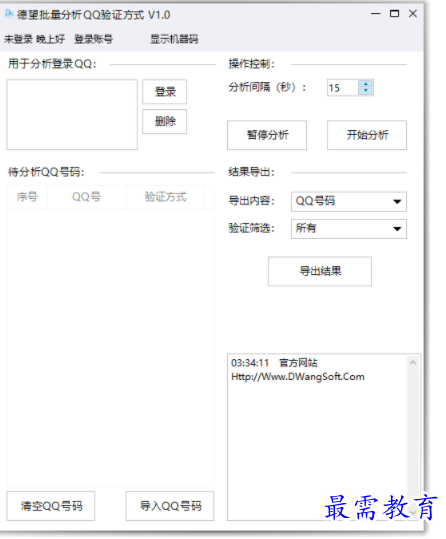This screenshot has height=539, width=446.
Task: Open the 登录账号 menu item
Action: point(94,39)
